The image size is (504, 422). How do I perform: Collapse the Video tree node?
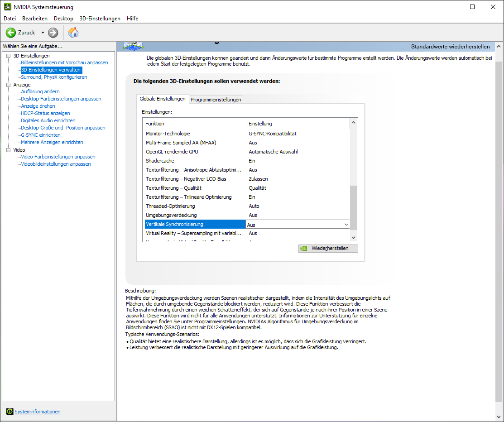[x=8, y=150]
